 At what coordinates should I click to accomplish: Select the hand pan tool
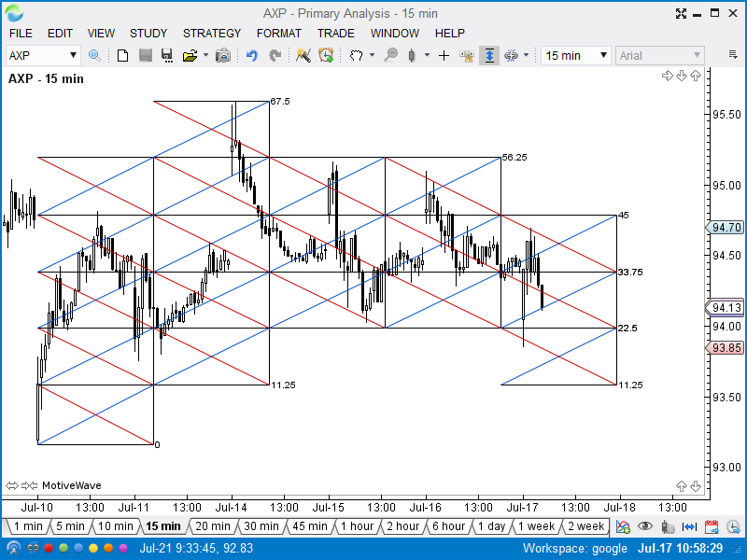click(x=356, y=56)
